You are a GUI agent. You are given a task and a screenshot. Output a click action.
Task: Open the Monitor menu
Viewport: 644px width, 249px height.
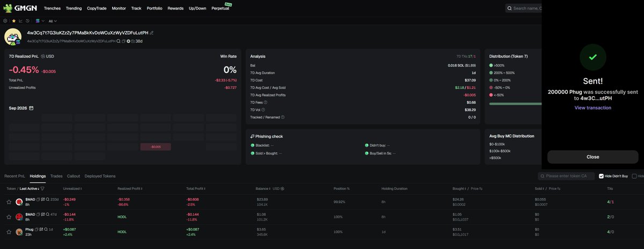119,9
